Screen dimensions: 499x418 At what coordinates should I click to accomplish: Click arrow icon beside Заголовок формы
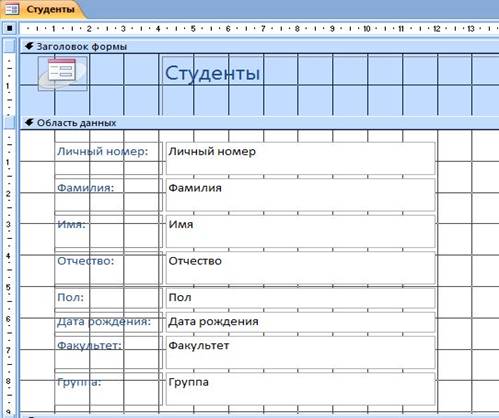click(x=29, y=46)
